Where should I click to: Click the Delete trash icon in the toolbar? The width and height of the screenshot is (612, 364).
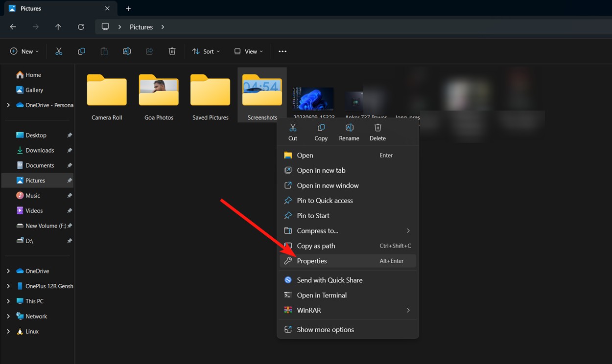172,51
